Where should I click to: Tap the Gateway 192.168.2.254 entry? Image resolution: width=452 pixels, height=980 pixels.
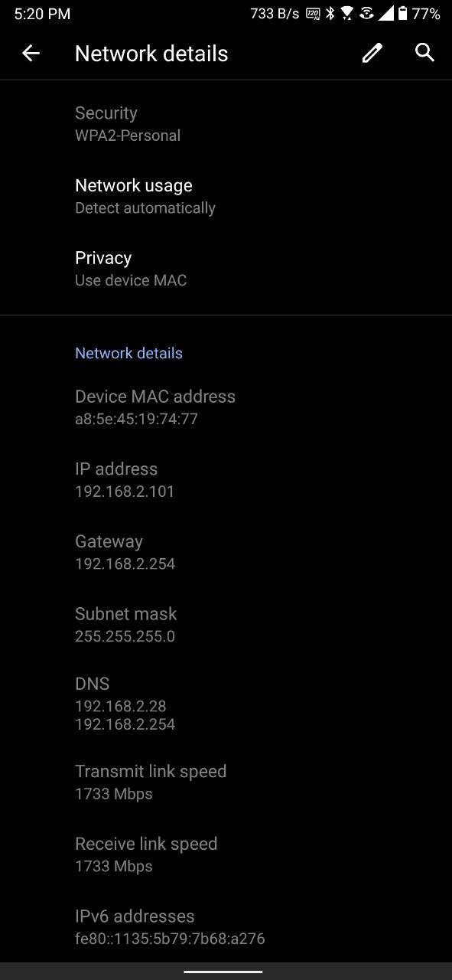pyautogui.click(x=226, y=552)
